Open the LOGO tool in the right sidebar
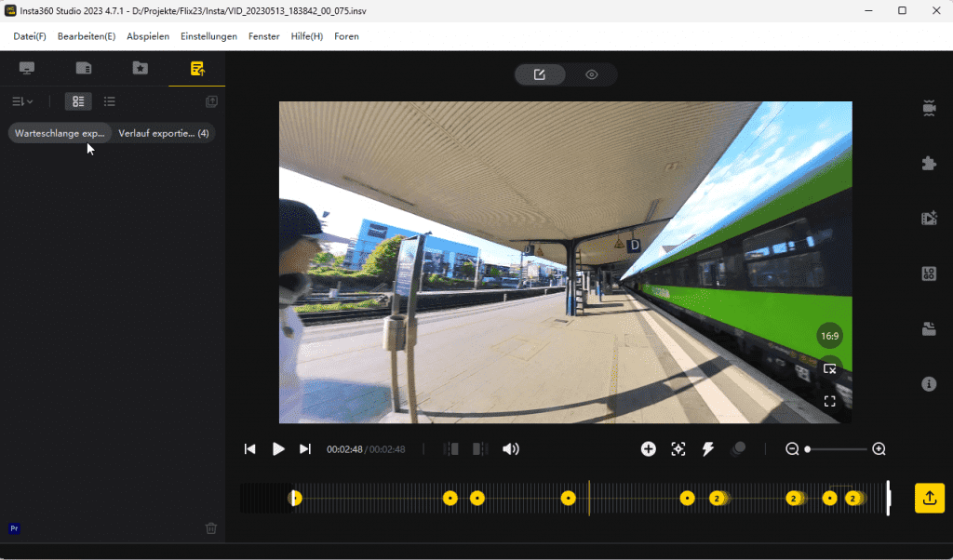Image resolution: width=953 pixels, height=560 pixels. tap(928, 273)
